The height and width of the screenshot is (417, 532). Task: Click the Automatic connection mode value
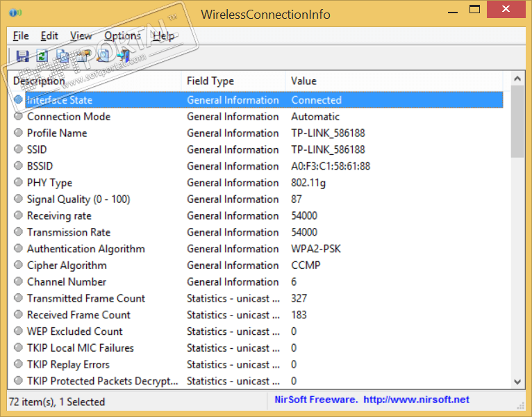pos(315,117)
